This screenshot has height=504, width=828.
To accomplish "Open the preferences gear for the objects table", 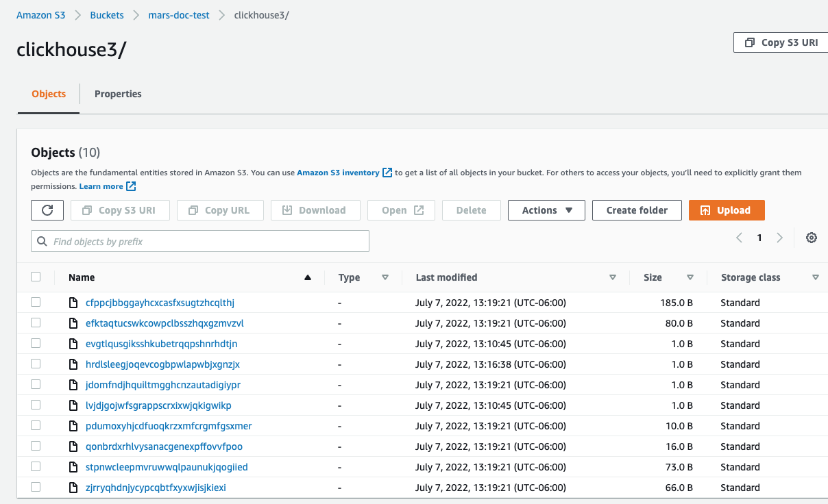I will pos(812,238).
